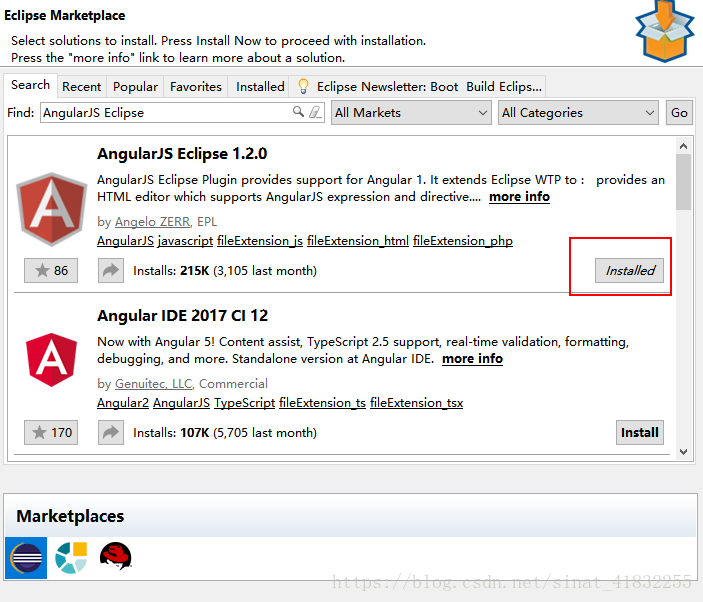
Task: Click the fileExtension_js tag link
Action: (x=260, y=241)
